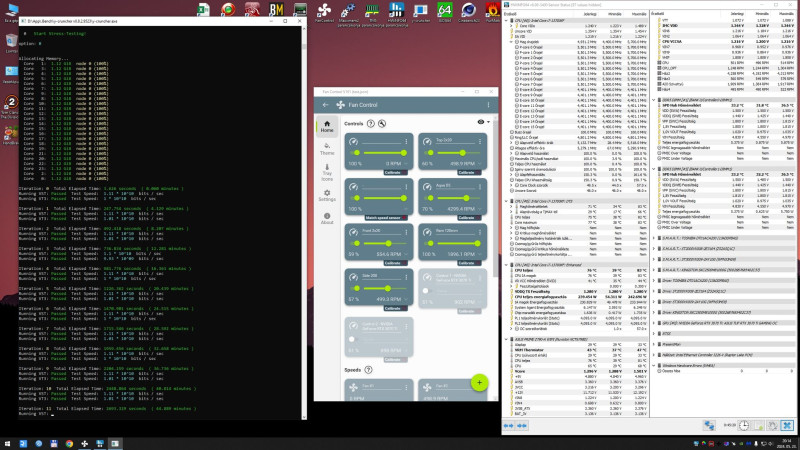Image resolution: width=800 pixels, height=450 pixels.
Task: Expand the first S.M.A.R.T. TOSHIBA group in HWiNFO
Action: tap(654, 238)
